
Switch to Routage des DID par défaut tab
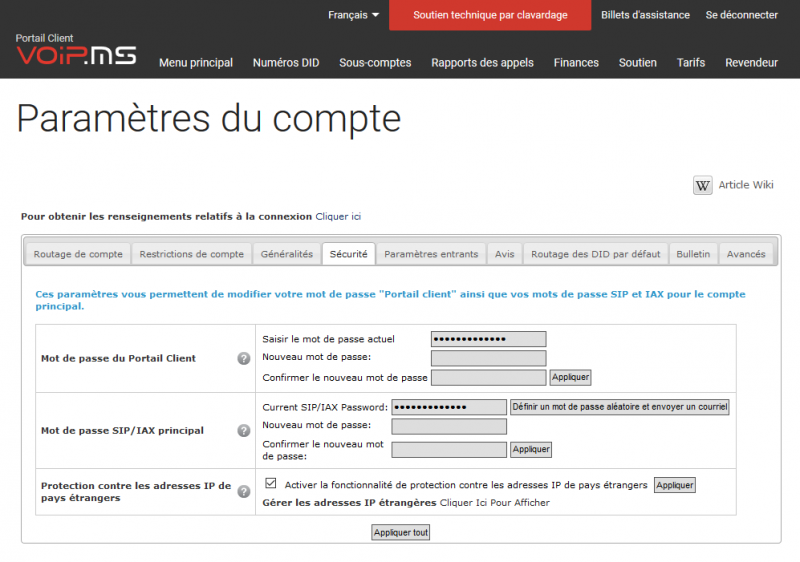coord(595,254)
